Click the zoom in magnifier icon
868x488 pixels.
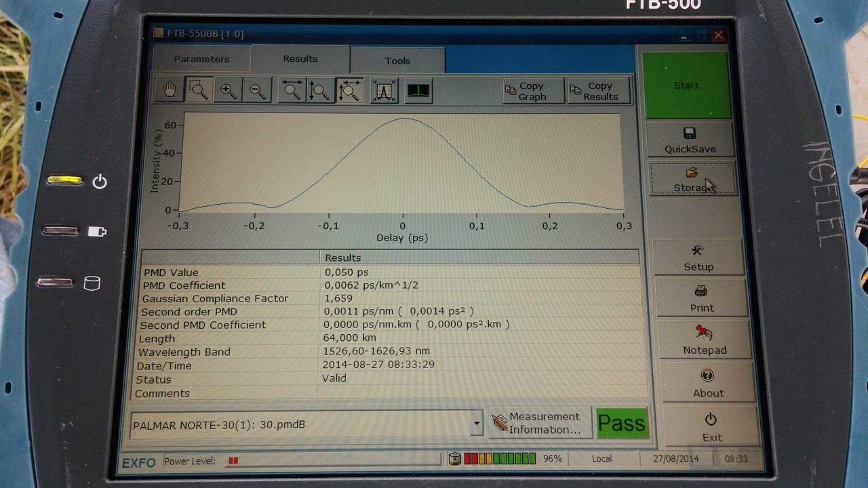(229, 90)
